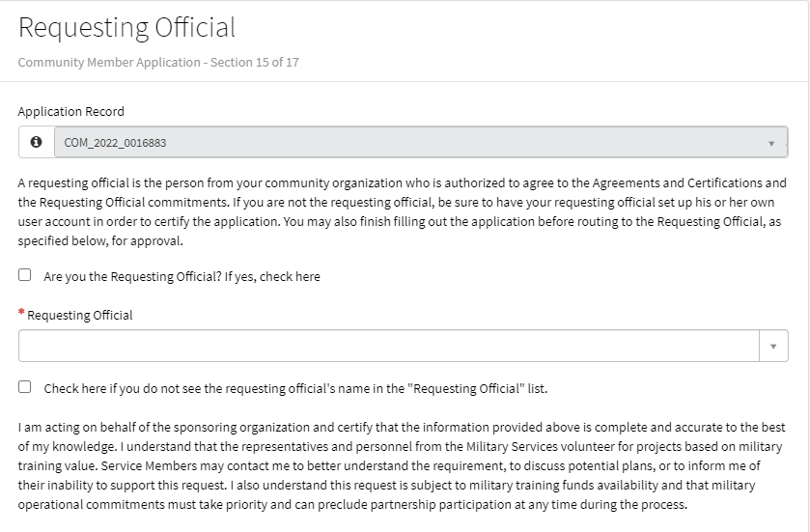The image size is (810, 532).
Task: Tick the 'do not see the requesting official's name' checkbox
Action: click(x=25, y=387)
